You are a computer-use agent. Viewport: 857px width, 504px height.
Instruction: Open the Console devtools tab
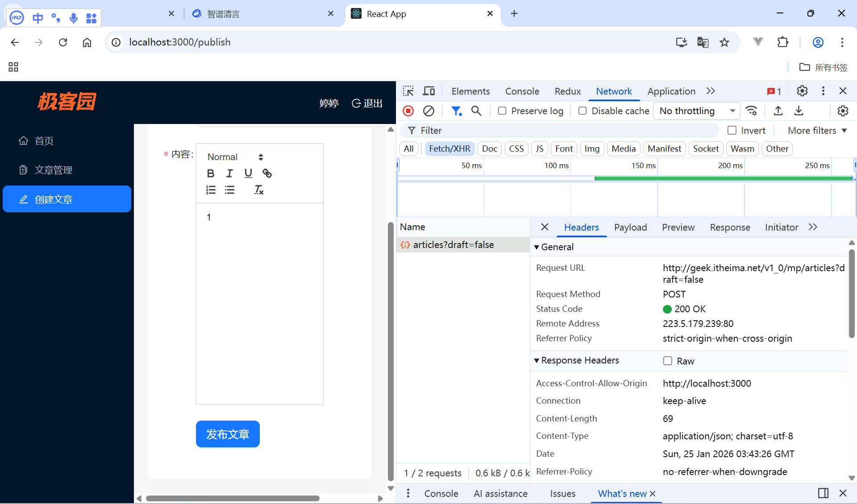coord(522,91)
